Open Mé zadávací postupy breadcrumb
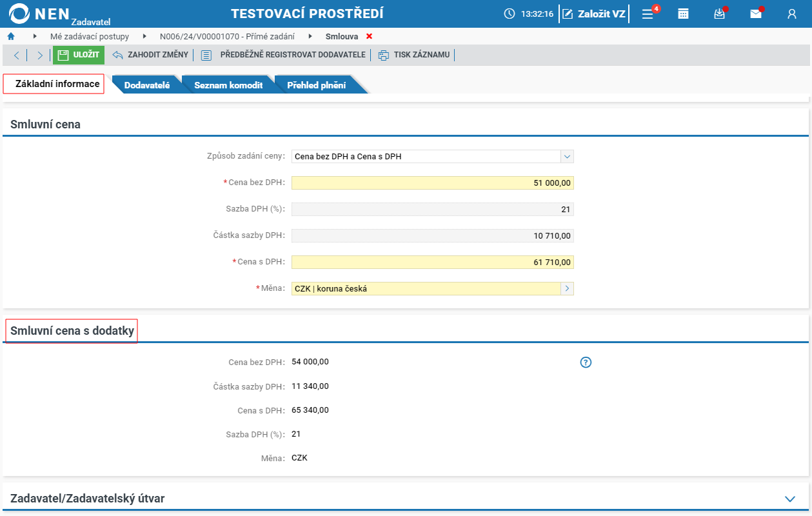Image resolution: width=812 pixels, height=516 pixels. coord(90,37)
